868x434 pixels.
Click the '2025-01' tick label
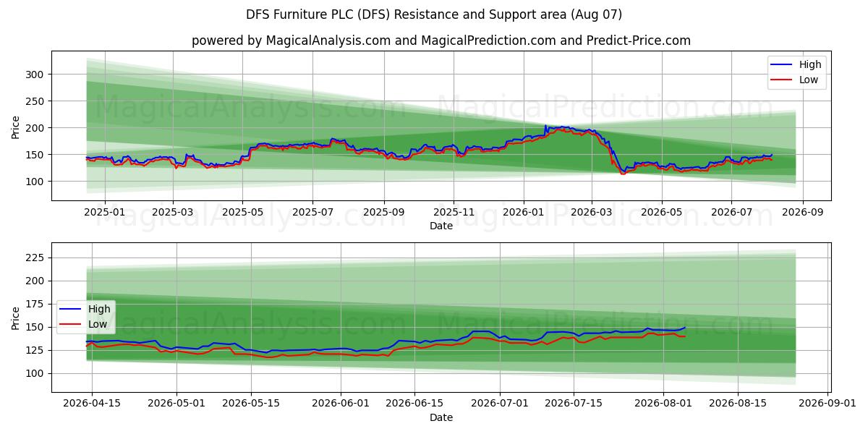click(105, 212)
